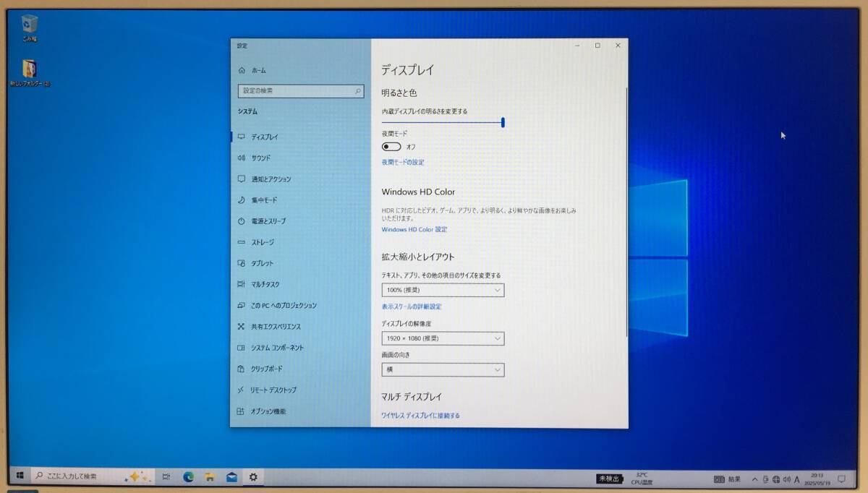Open Task View on the taskbar
The height and width of the screenshot is (493, 868).
(166, 477)
